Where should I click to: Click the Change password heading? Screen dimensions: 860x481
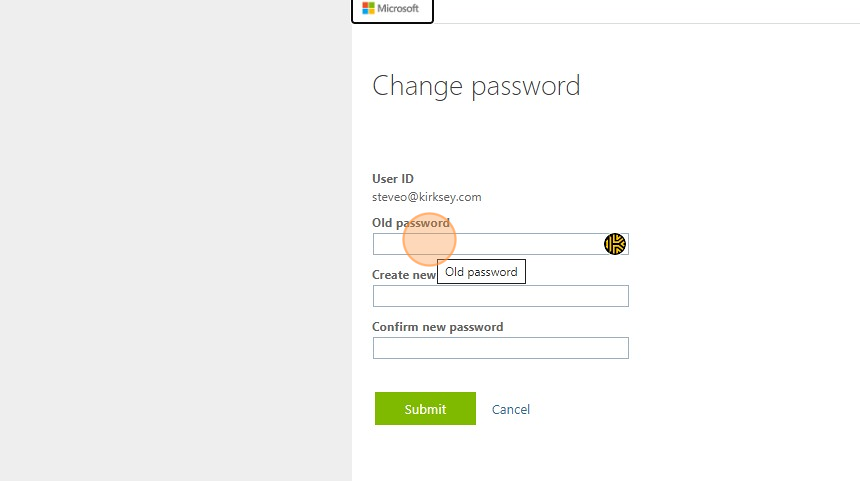coord(476,86)
